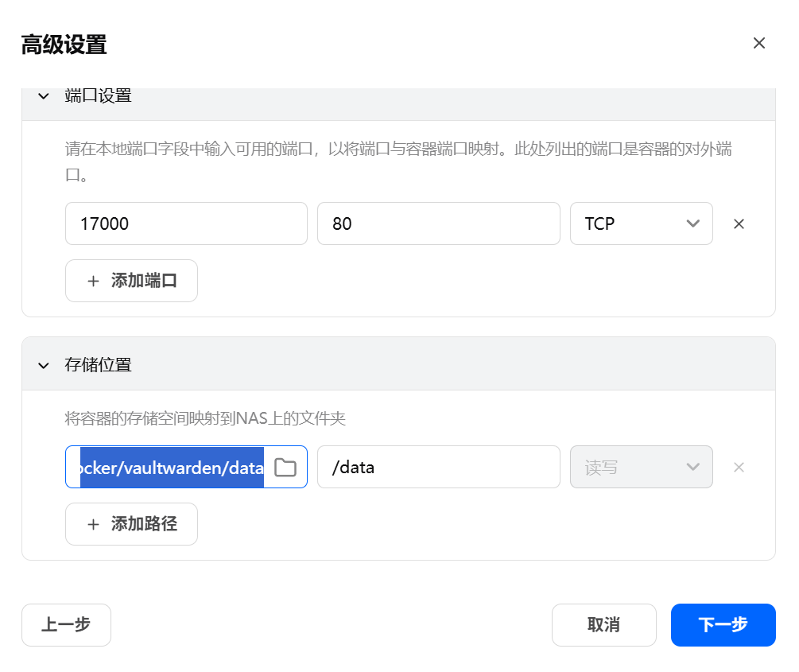Screen dimensions: 799x672
Task: Click 添加路径 button
Action: [131, 523]
